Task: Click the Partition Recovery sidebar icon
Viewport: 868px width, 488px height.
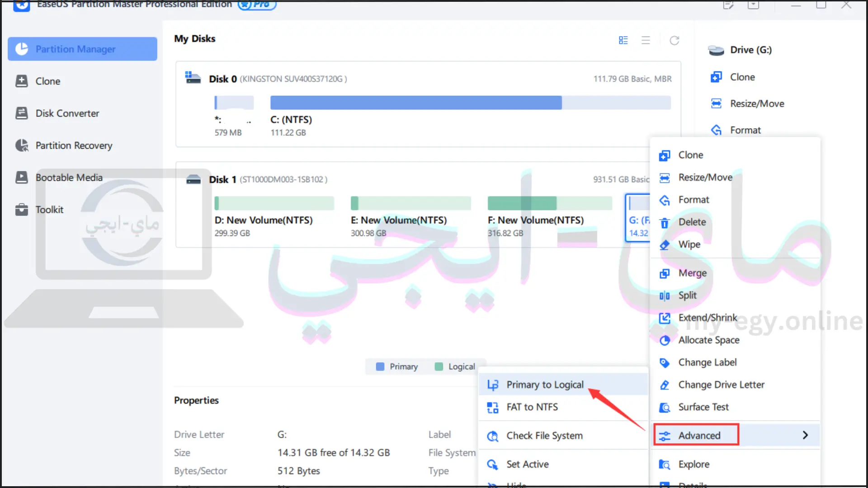Action: point(22,145)
